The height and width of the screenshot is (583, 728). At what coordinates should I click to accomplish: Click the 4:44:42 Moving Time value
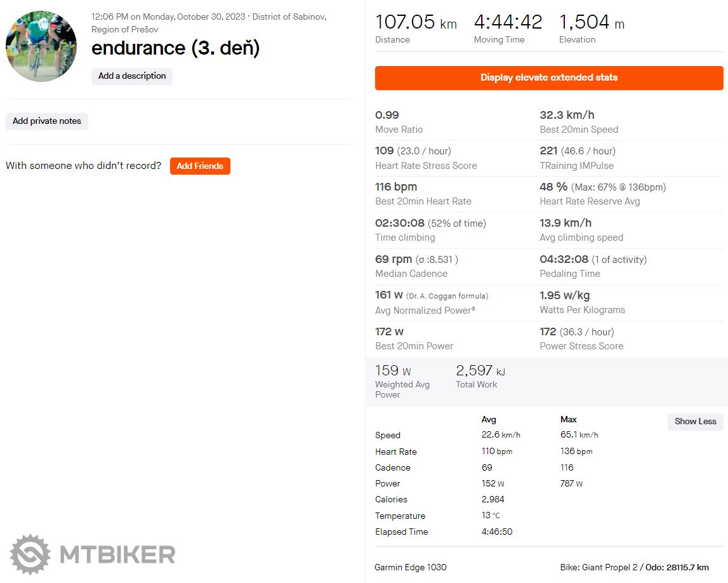point(508,23)
